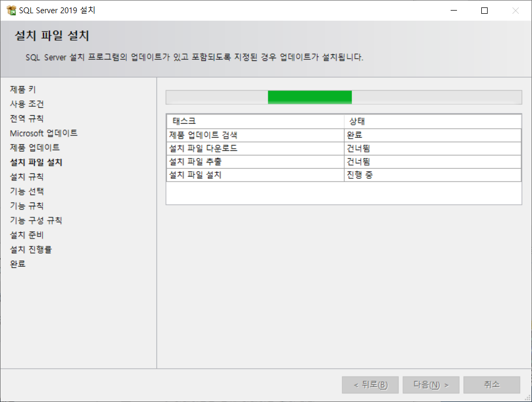Select the 제품 업데이트 step in sidebar
This screenshot has width=532, height=402.
click(x=35, y=148)
